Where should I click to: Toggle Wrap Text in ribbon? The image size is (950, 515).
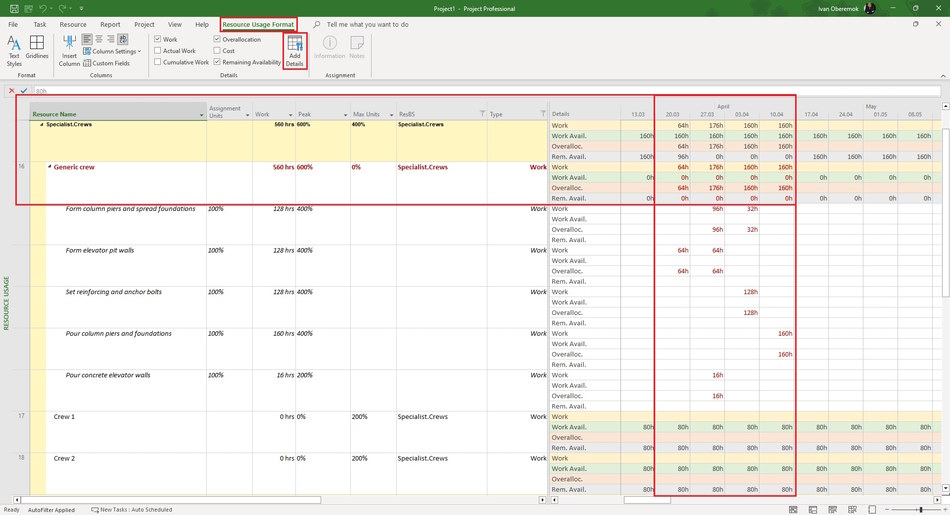point(123,39)
